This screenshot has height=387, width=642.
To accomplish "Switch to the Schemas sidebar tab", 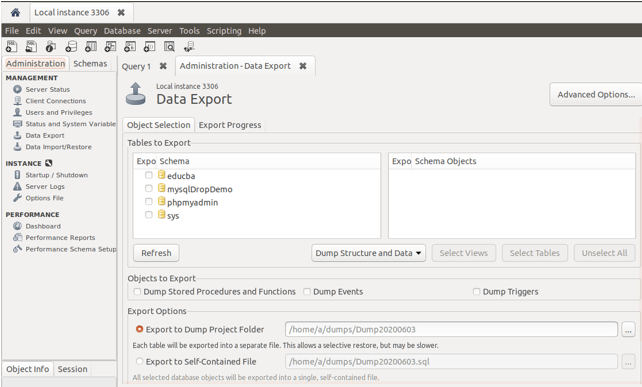I will coord(90,63).
